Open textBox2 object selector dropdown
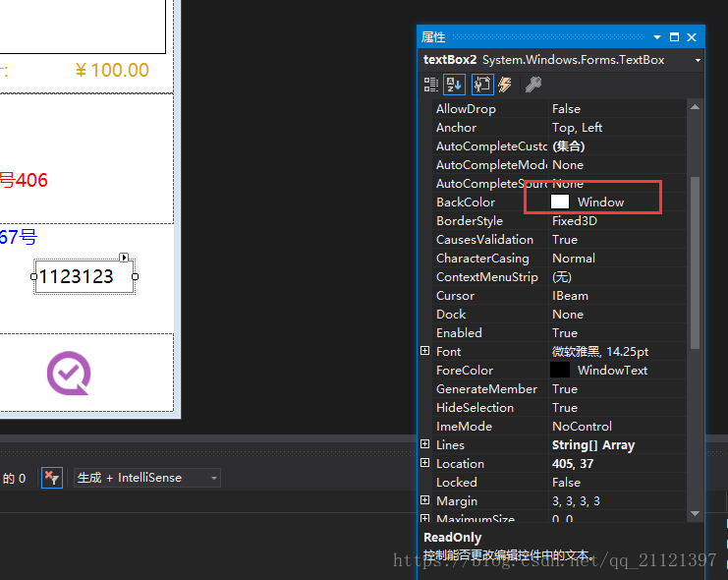Viewport: 728px width, 580px height. point(698,60)
